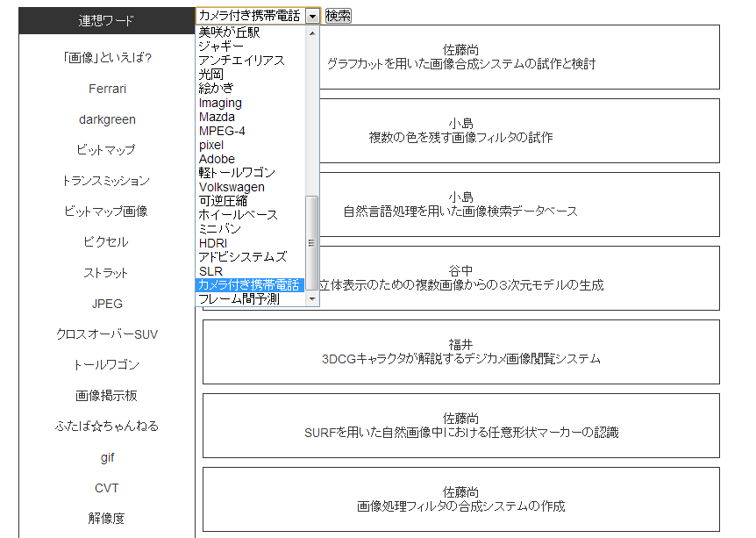Click トランスミッション sidebar word
756x538 pixels.
point(107,181)
